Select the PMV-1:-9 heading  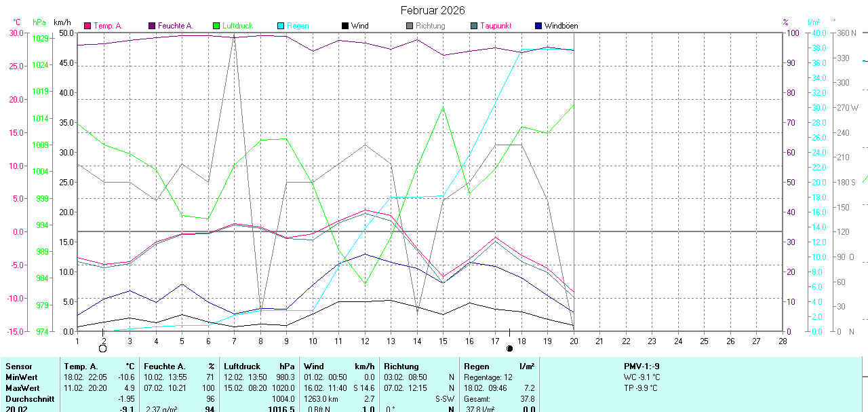tap(642, 367)
